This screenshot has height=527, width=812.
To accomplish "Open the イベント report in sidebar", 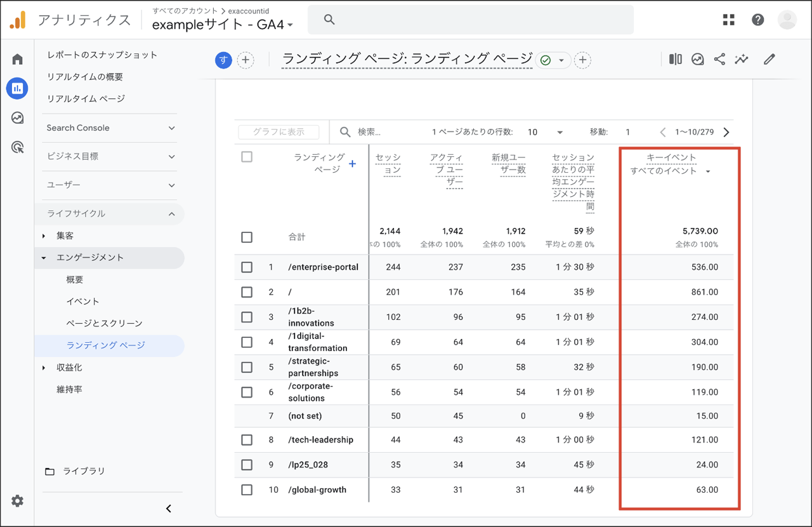I will [x=82, y=301].
